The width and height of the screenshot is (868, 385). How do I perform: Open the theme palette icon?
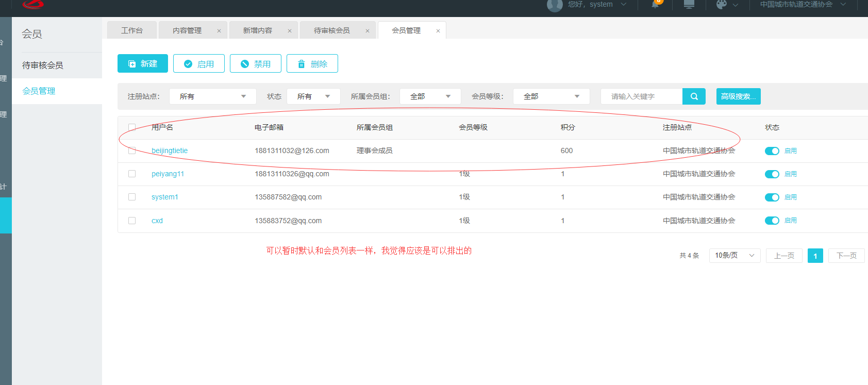click(x=722, y=5)
